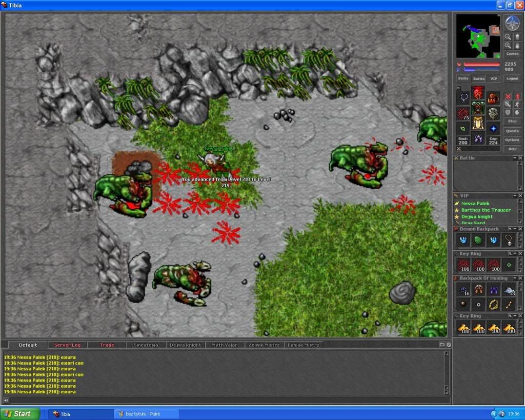This screenshot has height=420, width=525.
Task: Toggle secure mode fist button
Action: [x=517, y=112]
